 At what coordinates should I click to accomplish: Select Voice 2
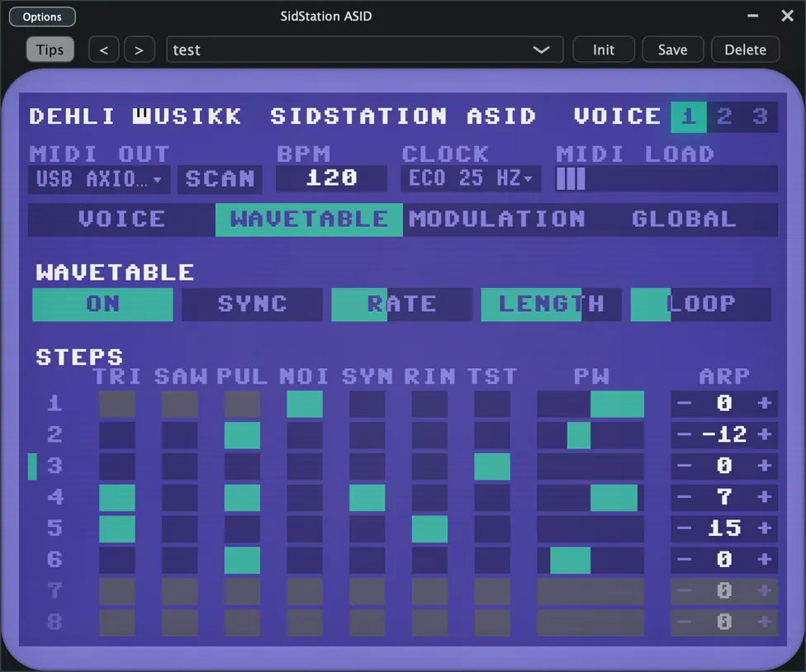point(725,116)
